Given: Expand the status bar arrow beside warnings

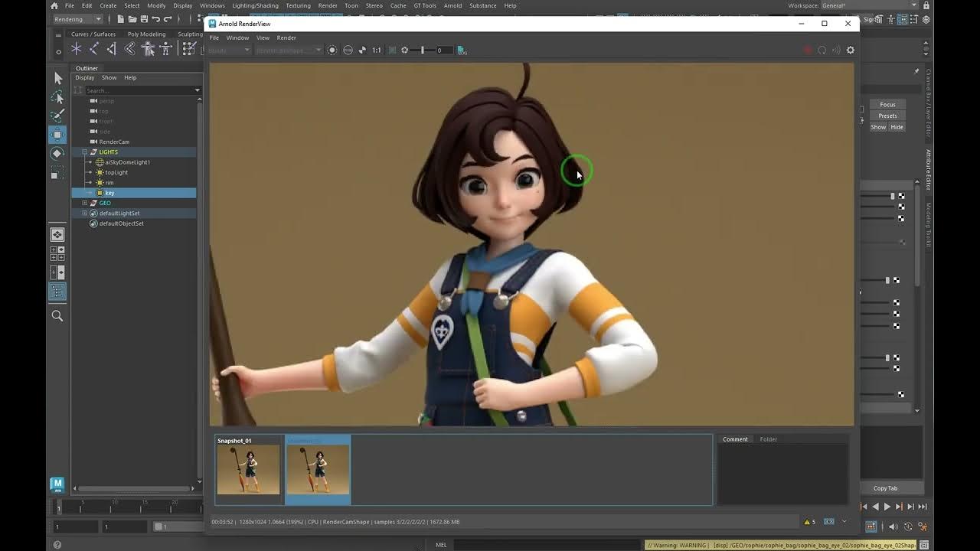Looking at the screenshot, I should [844, 522].
